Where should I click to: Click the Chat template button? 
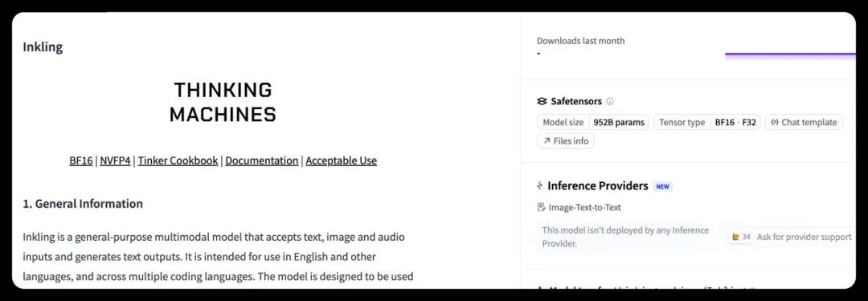(x=804, y=122)
